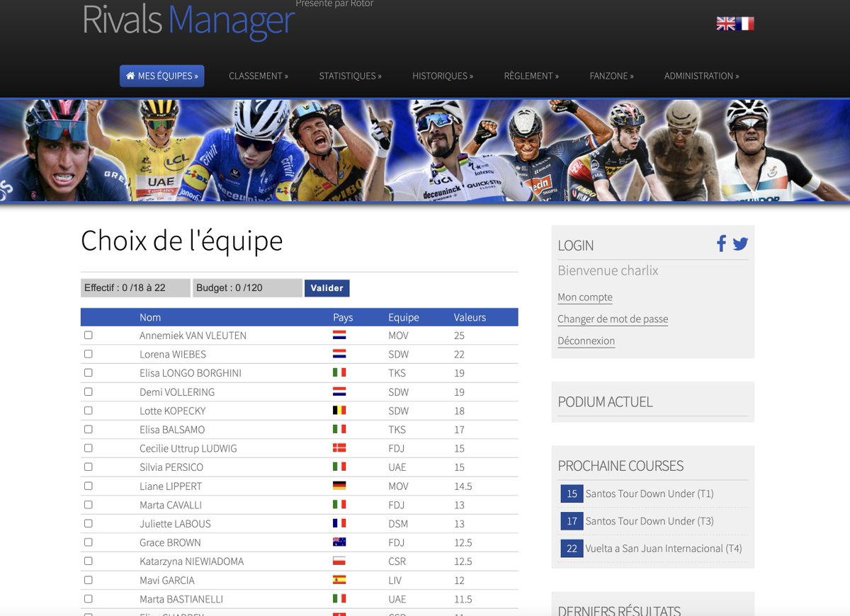Viewport: 850px width, 616px height.
Task: Click the Italy flag for Elisa BALSAMO
Action: (339, 429)
